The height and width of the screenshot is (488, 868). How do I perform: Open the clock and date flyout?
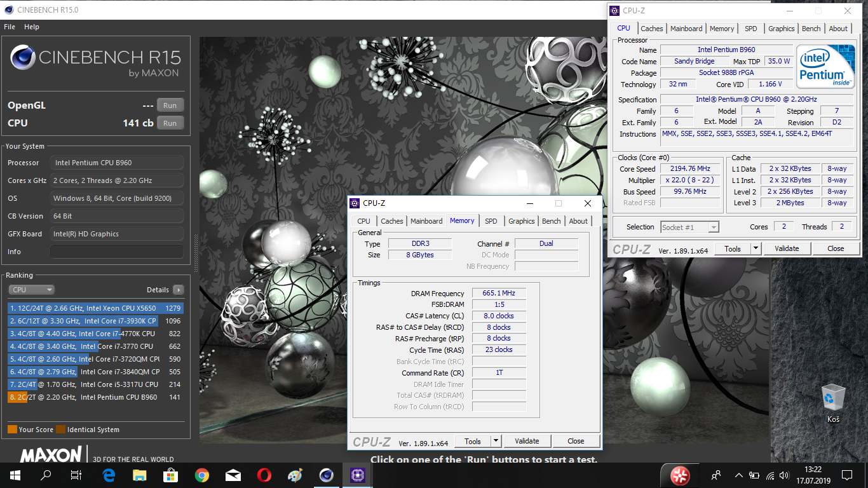814,475
